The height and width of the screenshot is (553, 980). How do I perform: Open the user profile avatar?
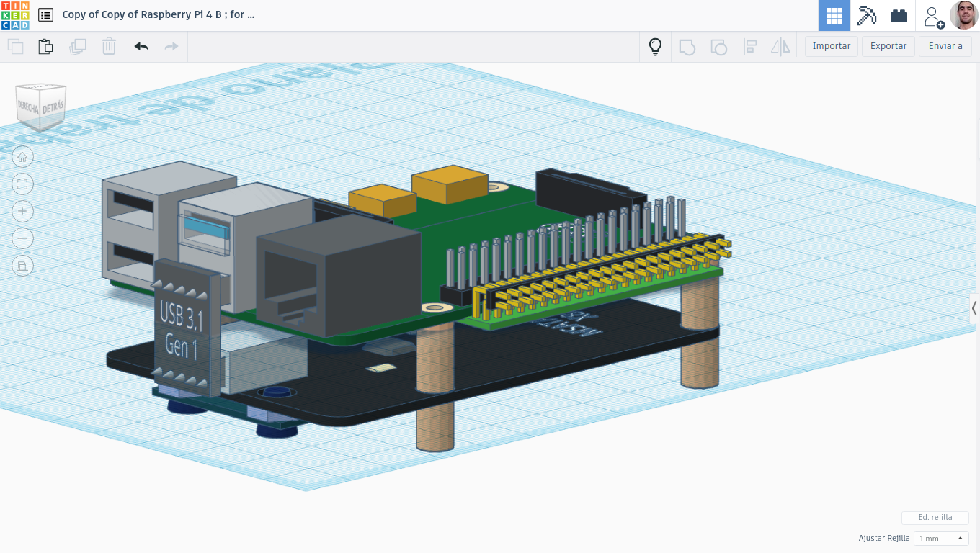pyautogui.click(x=963, y=15)
